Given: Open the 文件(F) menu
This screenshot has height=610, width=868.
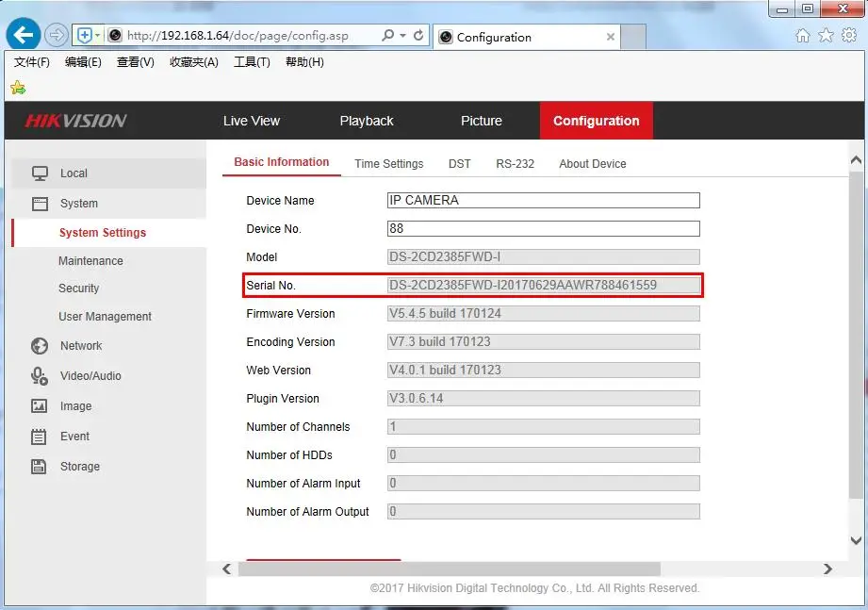Looking at the screenshot, I should pos(31,62).
